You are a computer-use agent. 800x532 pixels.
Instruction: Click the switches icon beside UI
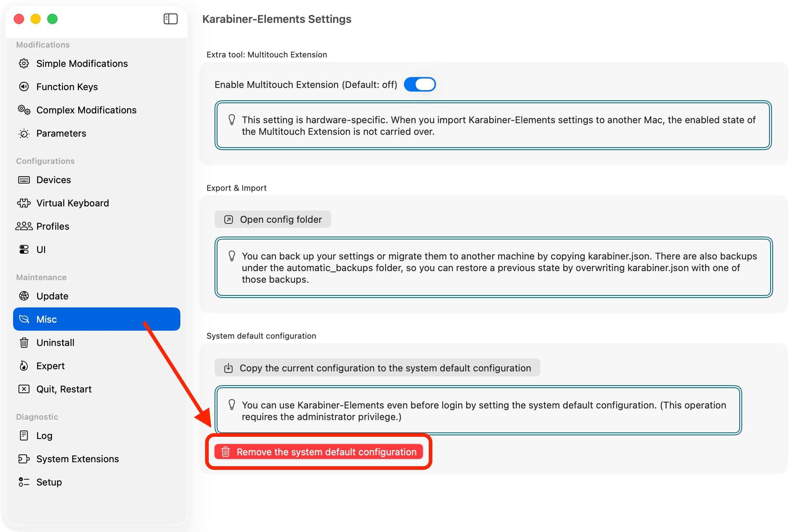point(24,250)
